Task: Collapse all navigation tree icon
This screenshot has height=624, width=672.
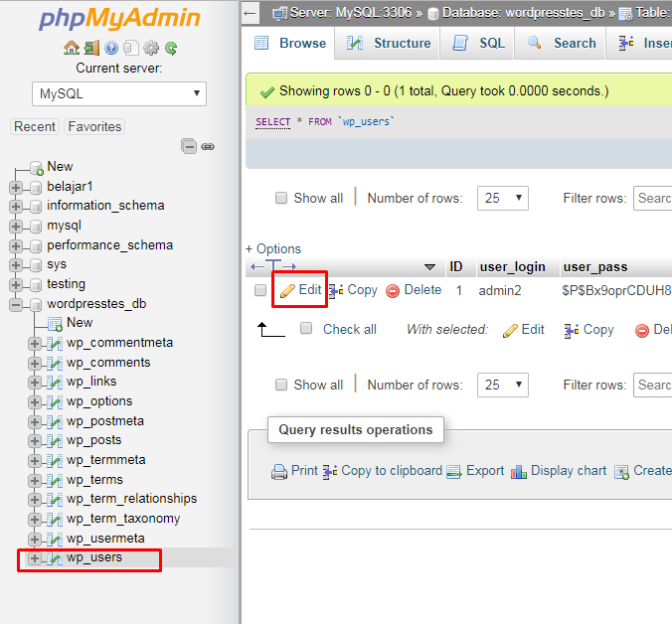Action: coord(189,146)
